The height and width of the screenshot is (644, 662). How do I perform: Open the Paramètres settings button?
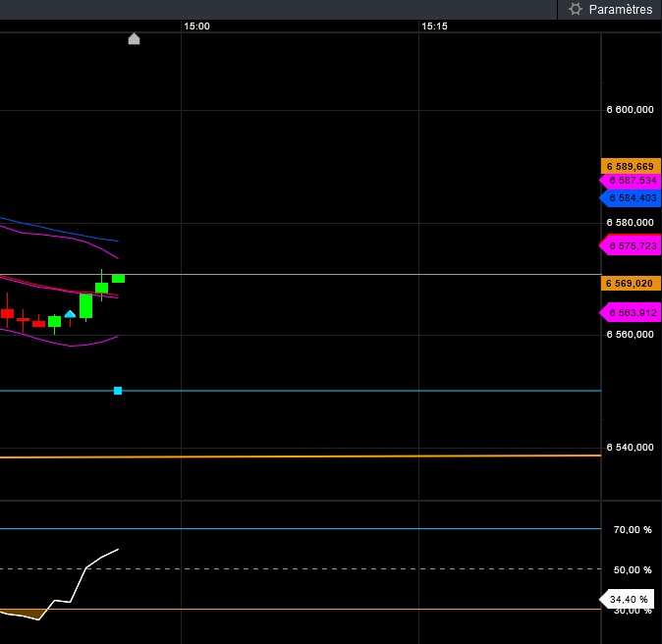coord(610,9)
